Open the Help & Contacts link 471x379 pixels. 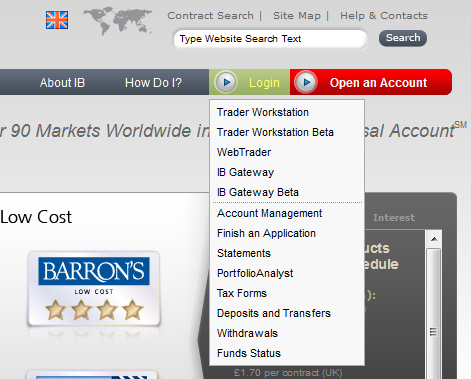(384, 16)
